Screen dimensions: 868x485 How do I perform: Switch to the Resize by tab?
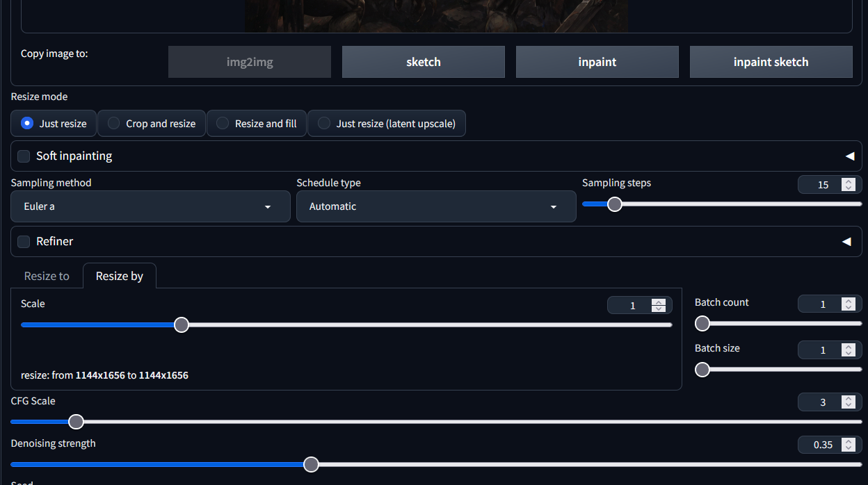(120, 276)
